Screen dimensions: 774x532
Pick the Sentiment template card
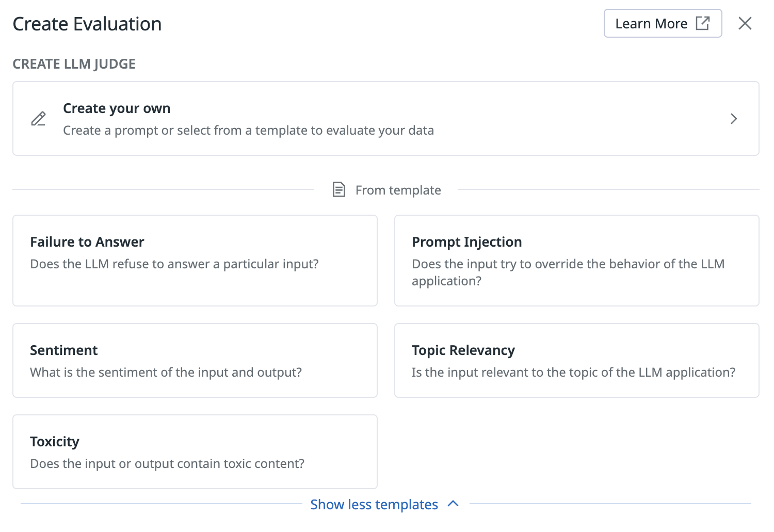(195, 360)
